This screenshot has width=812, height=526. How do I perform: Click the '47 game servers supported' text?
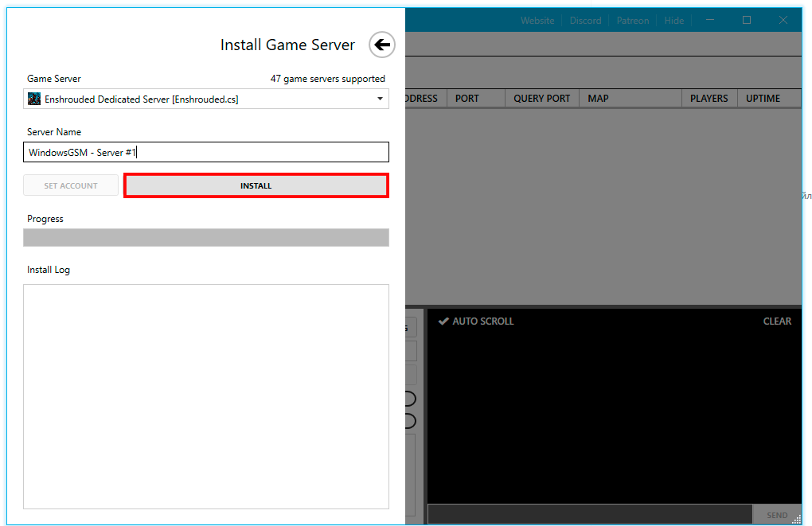click(328, 79)
